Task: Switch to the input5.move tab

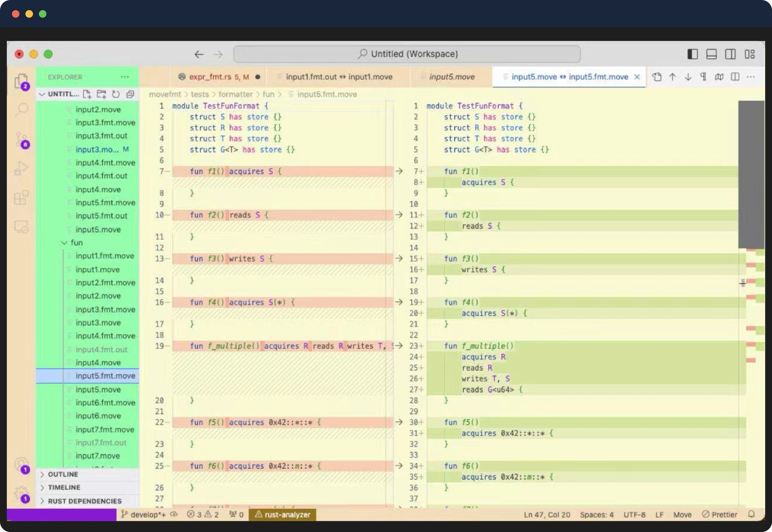Action: coord(452,77)
